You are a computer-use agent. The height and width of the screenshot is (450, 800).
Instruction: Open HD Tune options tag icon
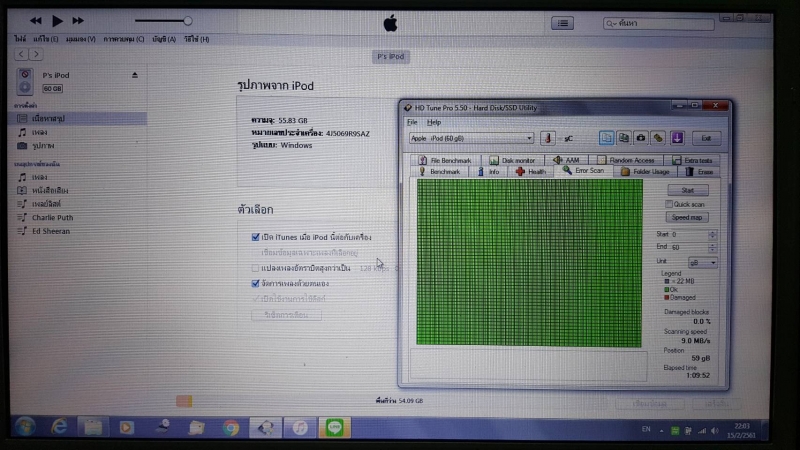658,138
